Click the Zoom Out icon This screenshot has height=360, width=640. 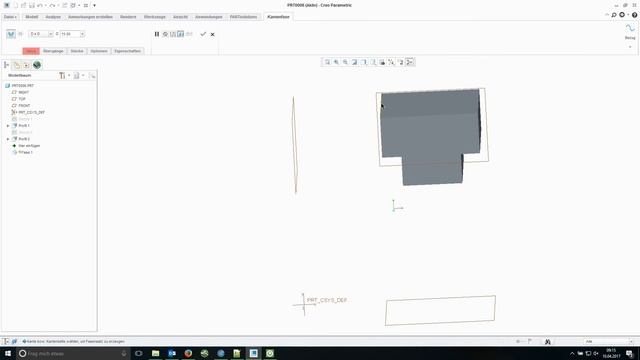point(345,62)
